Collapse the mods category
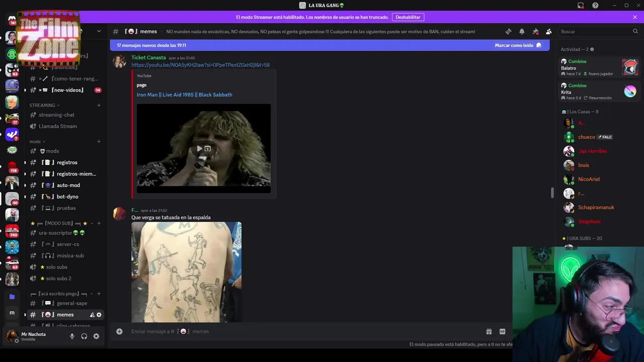 tap(37, 141)
